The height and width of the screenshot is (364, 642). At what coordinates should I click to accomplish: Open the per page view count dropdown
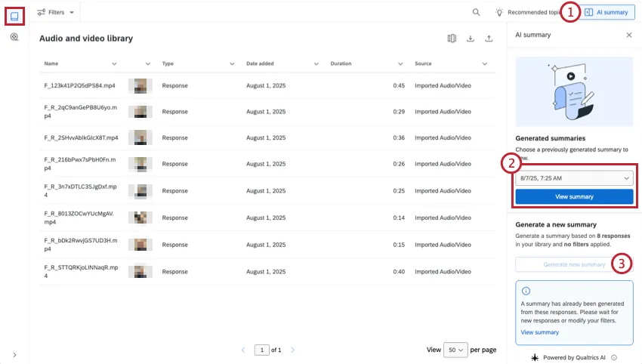pyautogui.click(x=455, y=350)
